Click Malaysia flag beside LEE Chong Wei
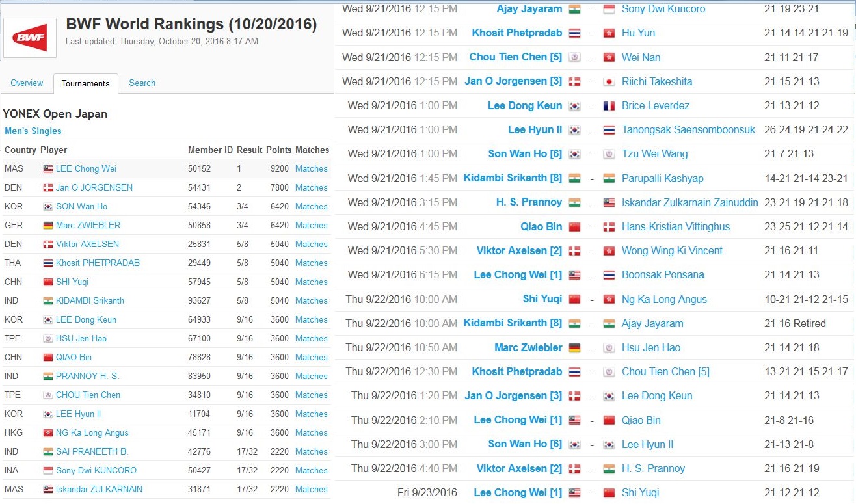Viewport: 856px width, 504px height. point(47,169)
